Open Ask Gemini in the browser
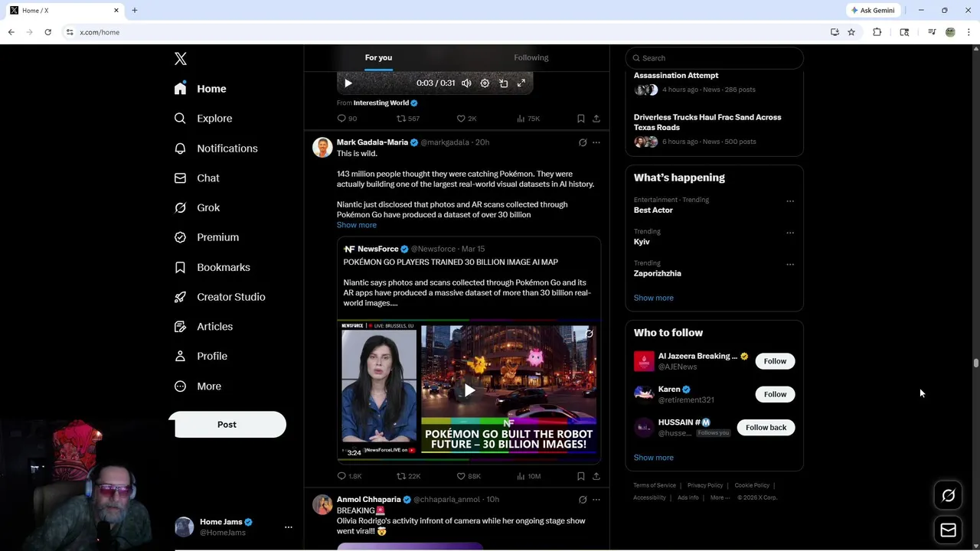This screenshot has height=551, width=980. pos(873,11)
